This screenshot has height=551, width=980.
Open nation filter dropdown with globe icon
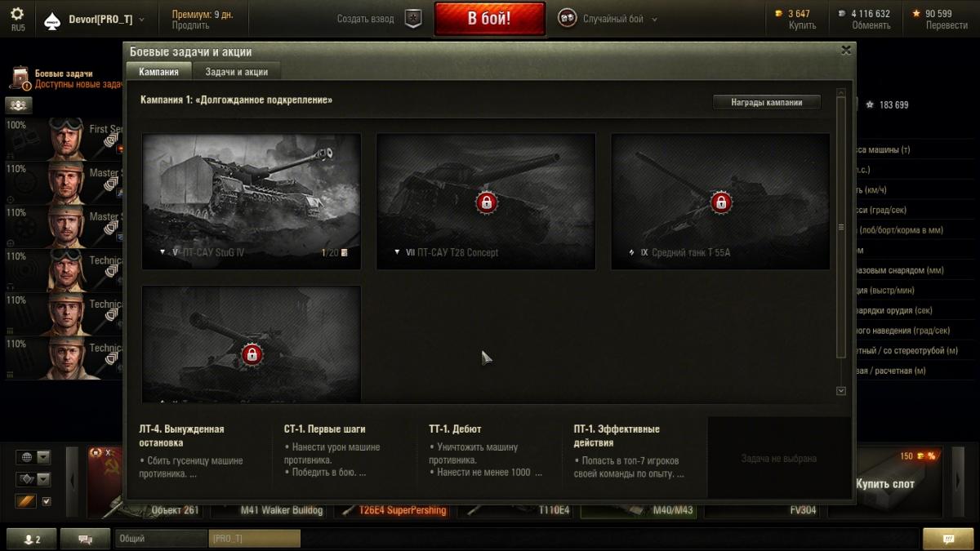pyautogui.click(x=35, y=456)
